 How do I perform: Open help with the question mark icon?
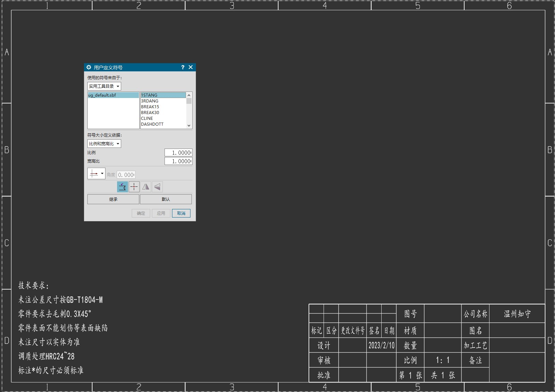coord(183,67)
